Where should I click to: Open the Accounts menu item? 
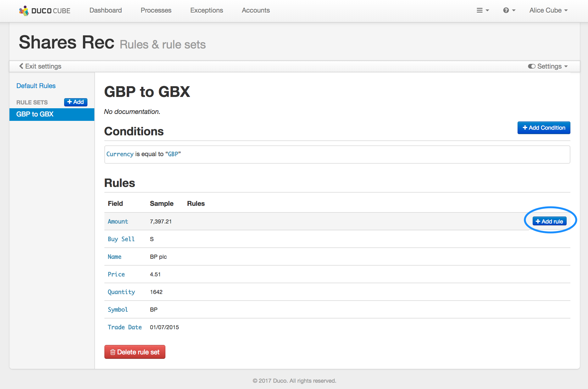[255, 10]
